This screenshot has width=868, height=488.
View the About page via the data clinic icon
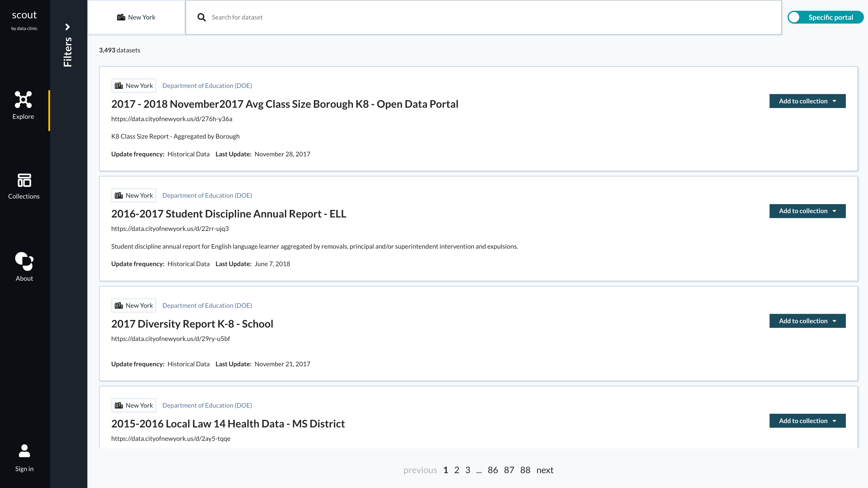coord(24,266)
